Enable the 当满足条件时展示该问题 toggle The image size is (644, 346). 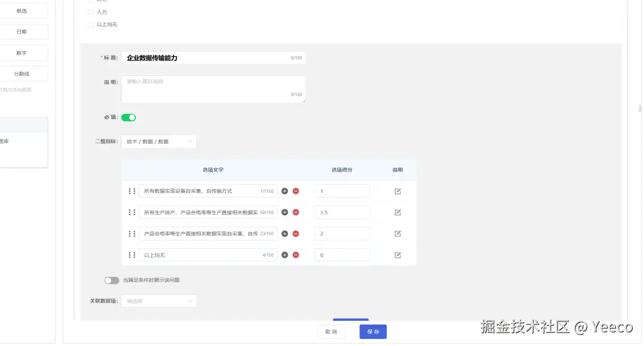(x=112, y=279)
